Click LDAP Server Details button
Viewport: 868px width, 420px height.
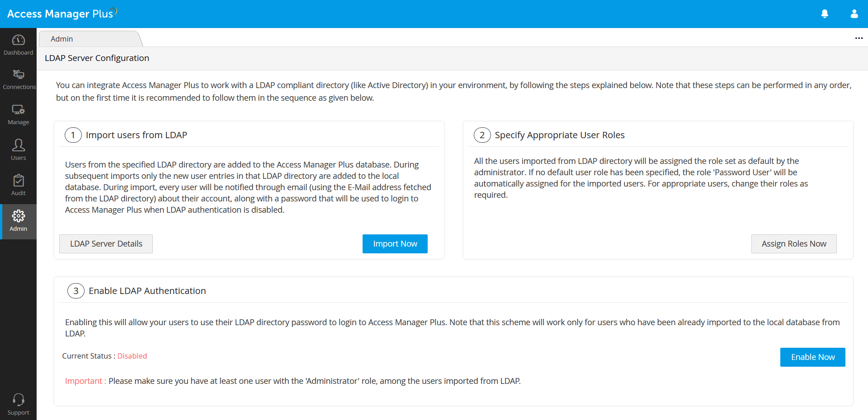106,244
